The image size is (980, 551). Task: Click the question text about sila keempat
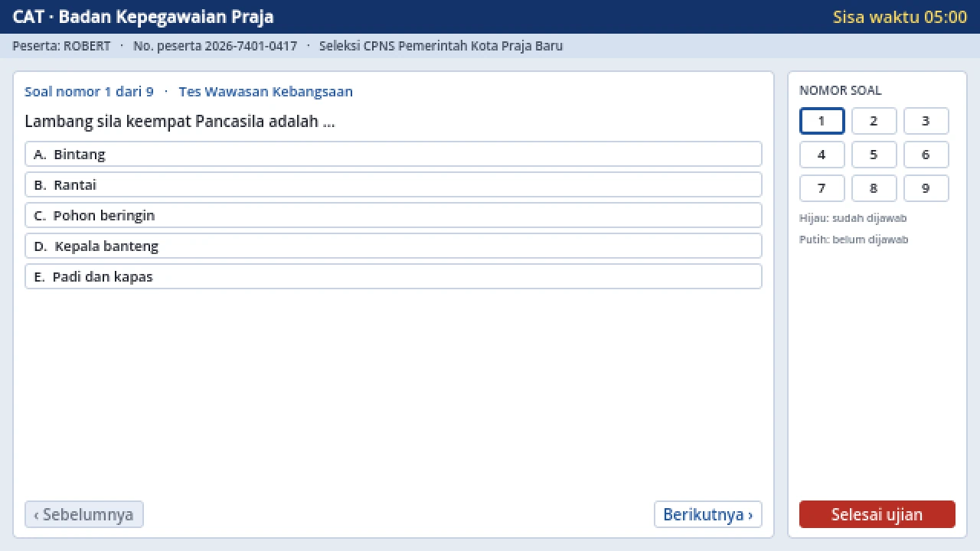tap(180, 122)
